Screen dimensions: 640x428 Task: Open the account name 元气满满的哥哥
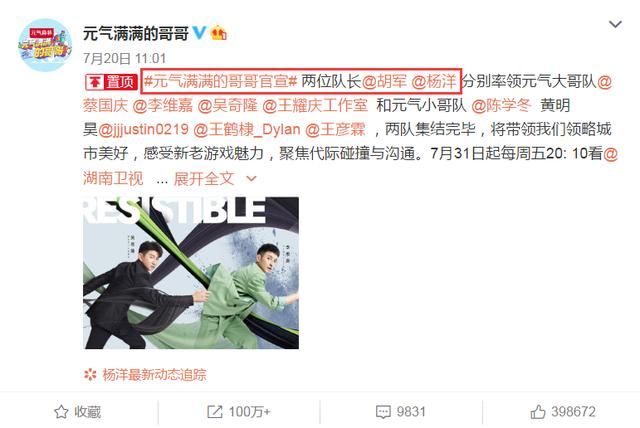(136, 33)
